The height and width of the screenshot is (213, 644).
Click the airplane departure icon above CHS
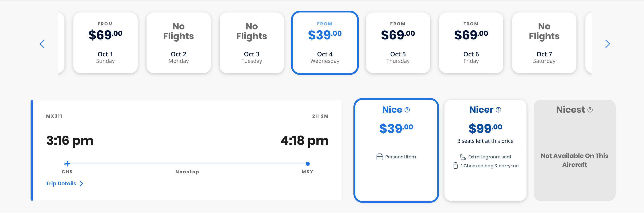click(67, 164)
